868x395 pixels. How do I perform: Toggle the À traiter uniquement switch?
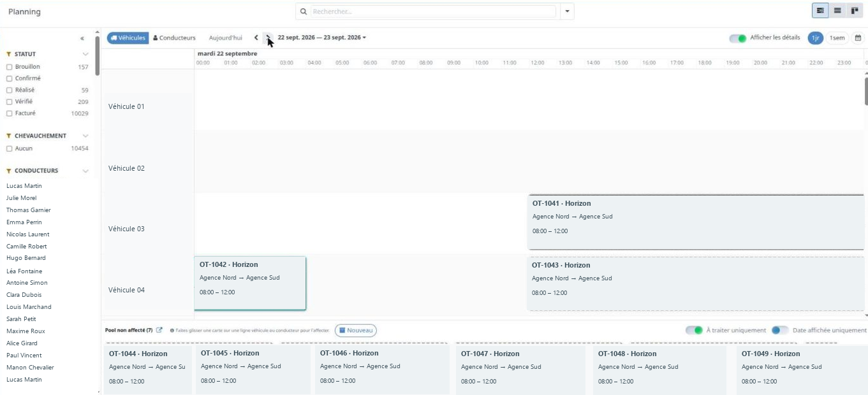pyautogui.click(x=694, y=330)
